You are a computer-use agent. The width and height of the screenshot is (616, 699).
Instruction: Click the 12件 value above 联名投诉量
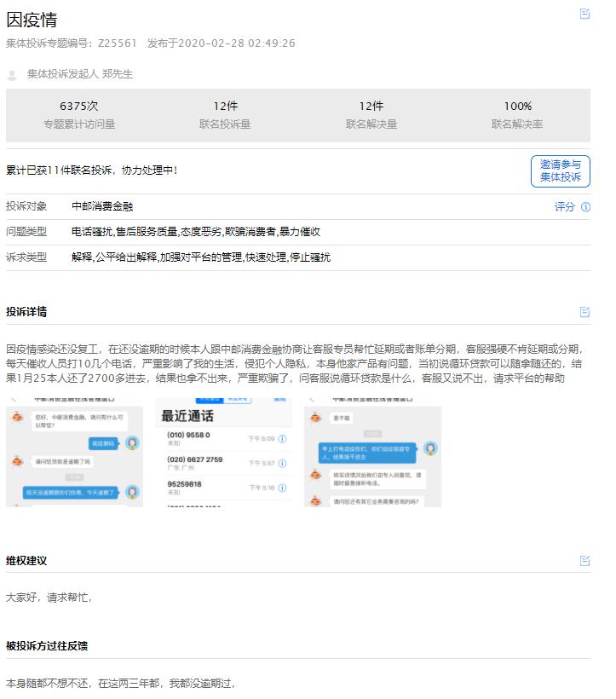point(226,106)
